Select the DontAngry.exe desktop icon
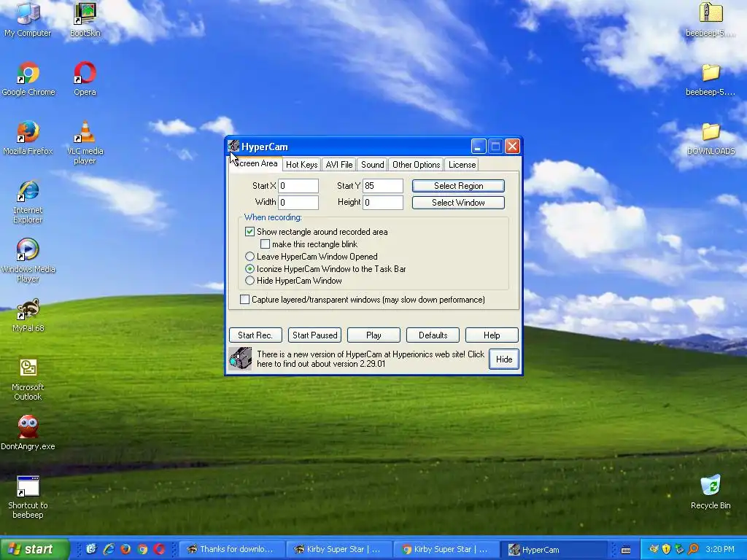 click(x=28, y=432)
